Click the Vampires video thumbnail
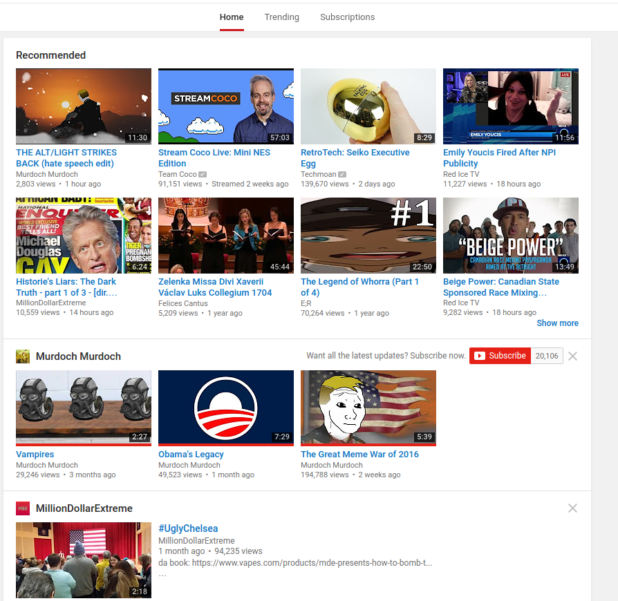The height and width of the screenshot is (601, 618). pos(84,407)
